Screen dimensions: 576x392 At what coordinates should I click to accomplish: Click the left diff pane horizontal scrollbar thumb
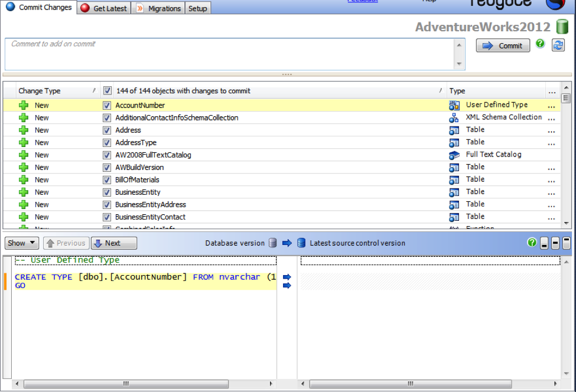126,384
